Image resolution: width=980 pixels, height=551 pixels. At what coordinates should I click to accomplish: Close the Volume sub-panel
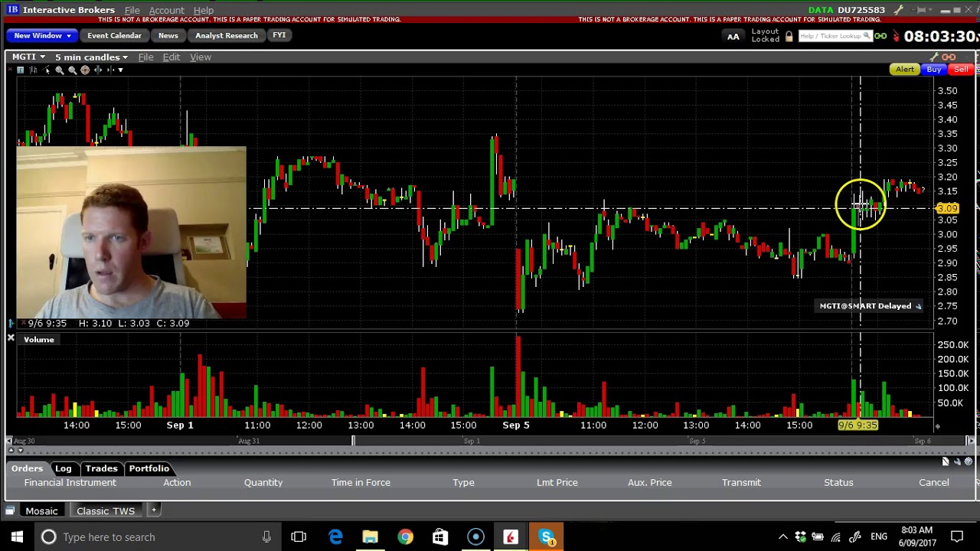(x=11, y=337)
